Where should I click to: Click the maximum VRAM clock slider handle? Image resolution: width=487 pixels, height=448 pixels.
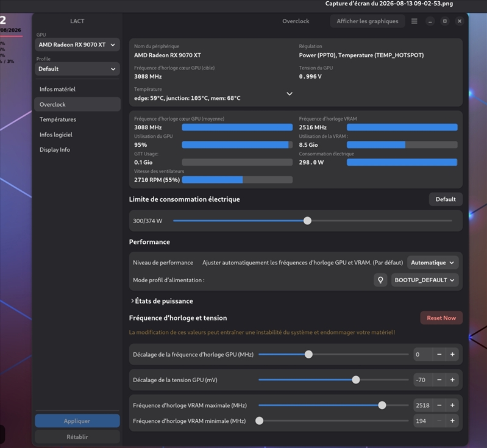click(382, 405)
